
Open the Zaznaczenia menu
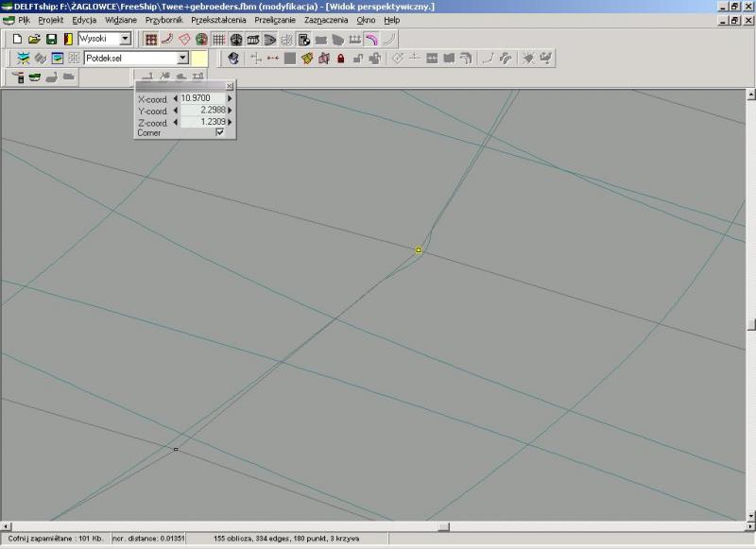[326, 20]
